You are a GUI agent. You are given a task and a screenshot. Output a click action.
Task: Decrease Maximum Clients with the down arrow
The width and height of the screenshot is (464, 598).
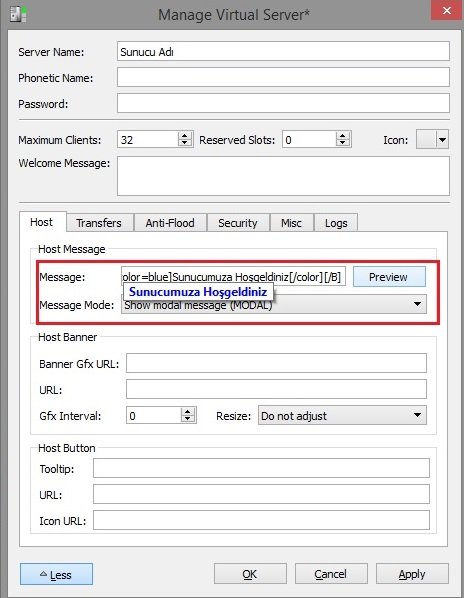coord(185,143)
